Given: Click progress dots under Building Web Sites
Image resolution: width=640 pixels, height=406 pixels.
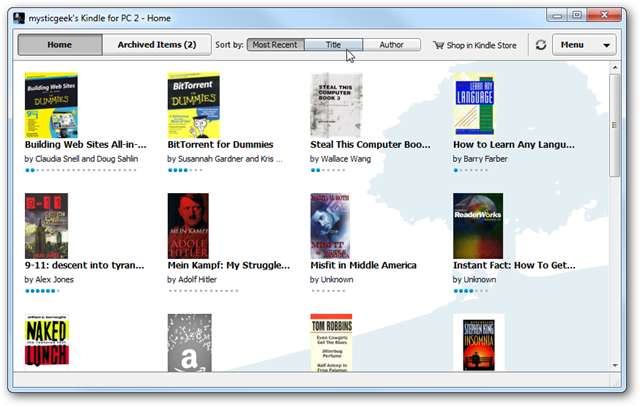Looking at the screenshot, I should [x=80, y=170].
